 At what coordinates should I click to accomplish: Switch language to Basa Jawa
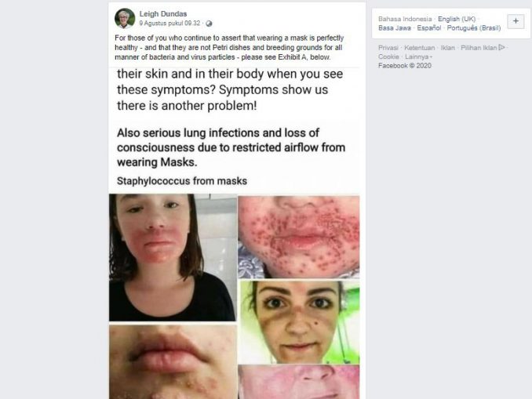click(x=395, y=27)
